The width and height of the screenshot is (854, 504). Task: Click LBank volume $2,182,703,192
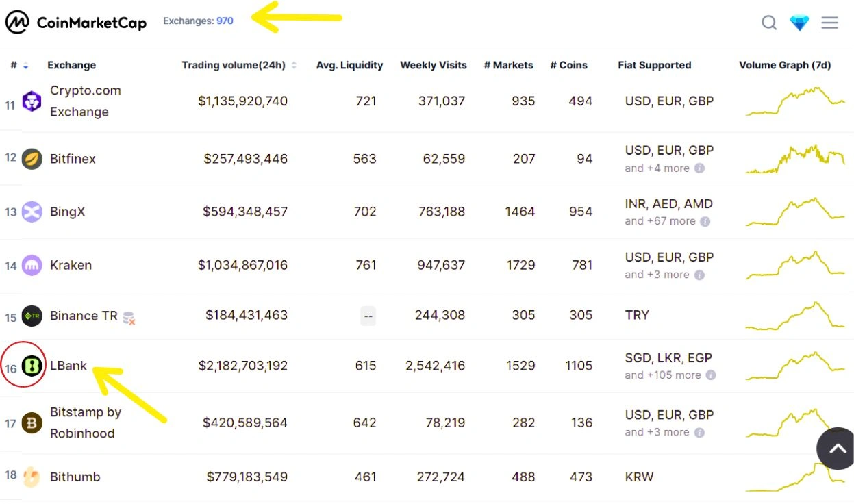pos(243,366)
